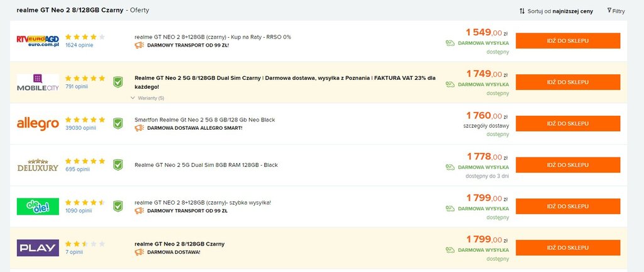This screenshot has width=644, height=272.
Task: Open the 39030 opinii reviews link
Action: pyautogui.click(x=80, y=128)
